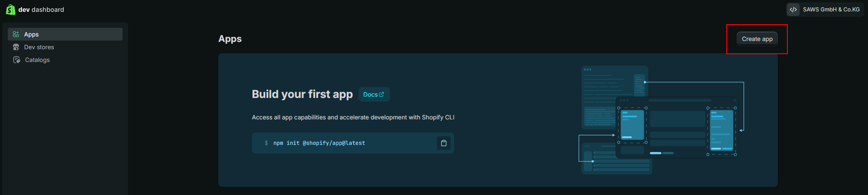Click the Apps sidebar icon
This screenshot has height=195, width=868.
16,34
